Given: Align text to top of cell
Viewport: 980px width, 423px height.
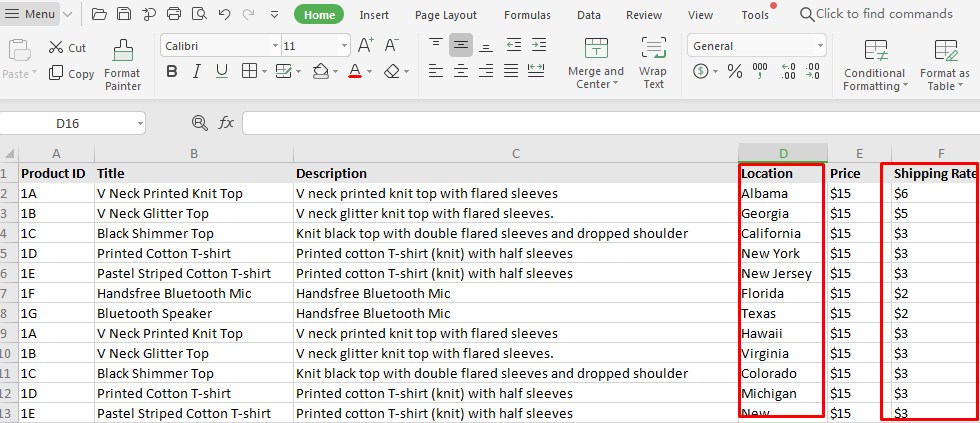Looking at the screenshot, I should pyautogui.click(x=436, y=45).
